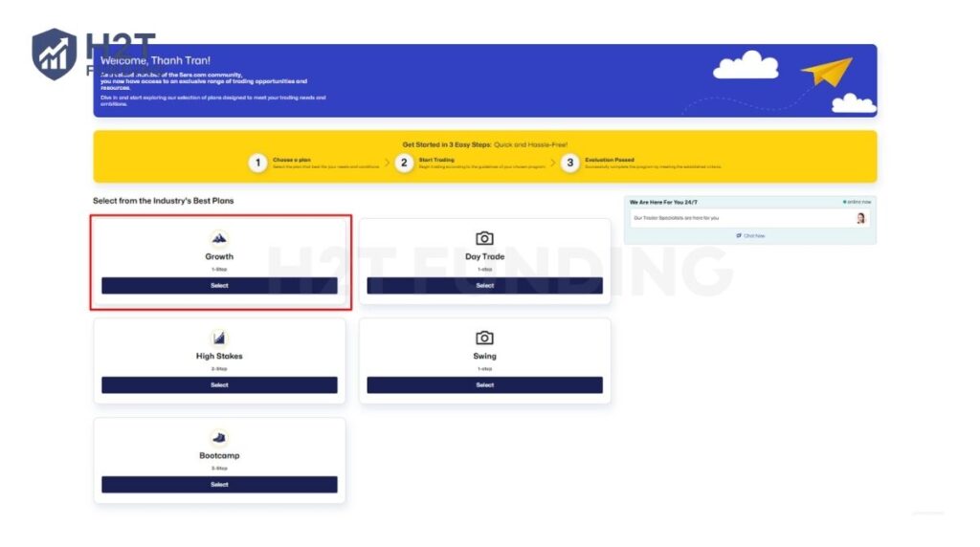Select the Bootcamp plan button
The image size is (980, 547).
(219, 485)
